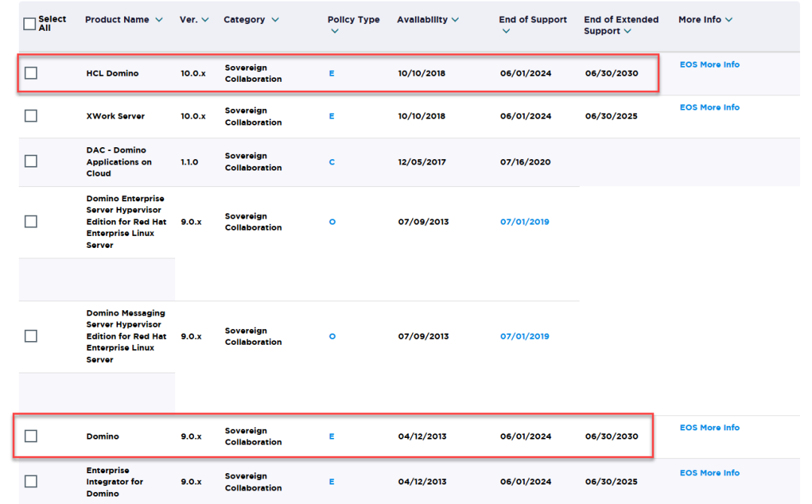Open the Policy Type column dropdown chevron
812x504 pixels.
pos(335,31)
